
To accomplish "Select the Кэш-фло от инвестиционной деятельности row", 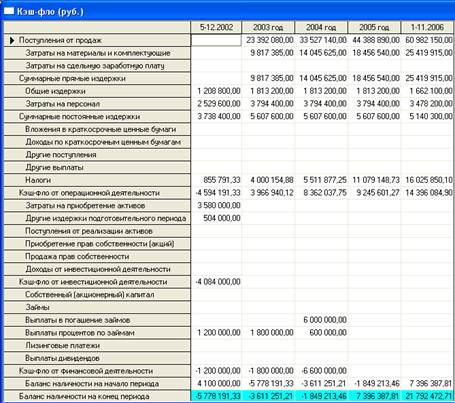I will coord(229,282).
